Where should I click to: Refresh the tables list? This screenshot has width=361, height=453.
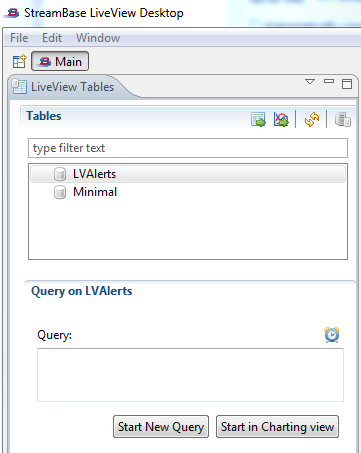[312, 119]
